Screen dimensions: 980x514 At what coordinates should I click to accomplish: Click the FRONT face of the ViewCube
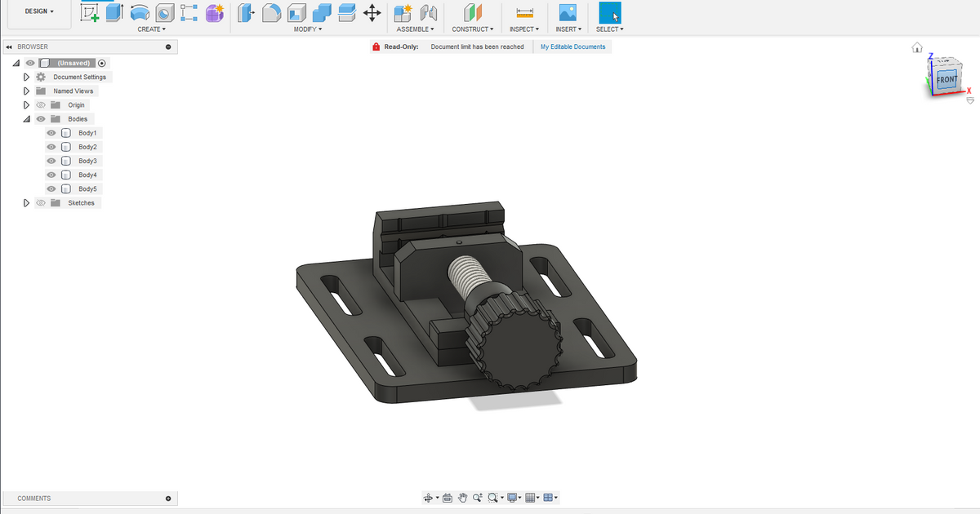coord(947,79)
